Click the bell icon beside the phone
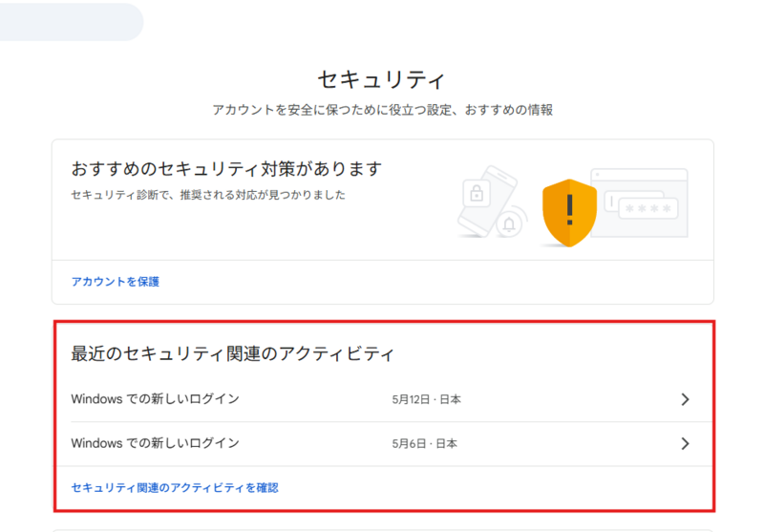 pyautogui.click(x=509, y=224)
